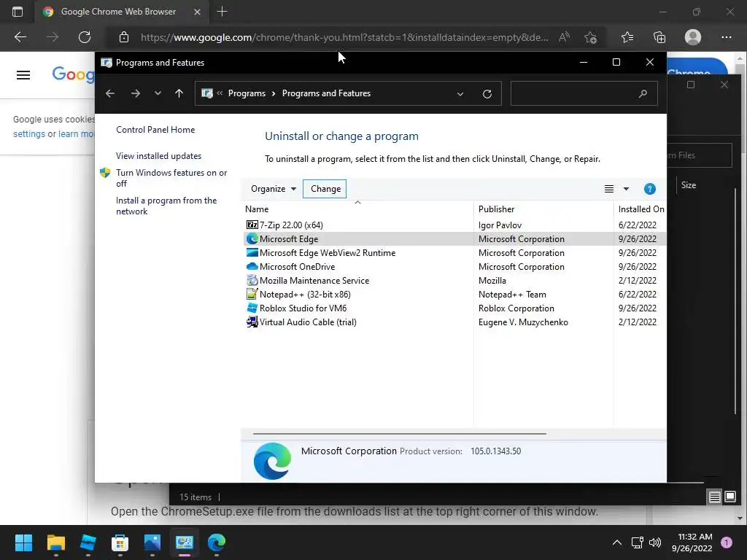Expand the address bar history dropdown
Image resolution: width=747 pixels, height=560 pixels.
coord(460,94)
